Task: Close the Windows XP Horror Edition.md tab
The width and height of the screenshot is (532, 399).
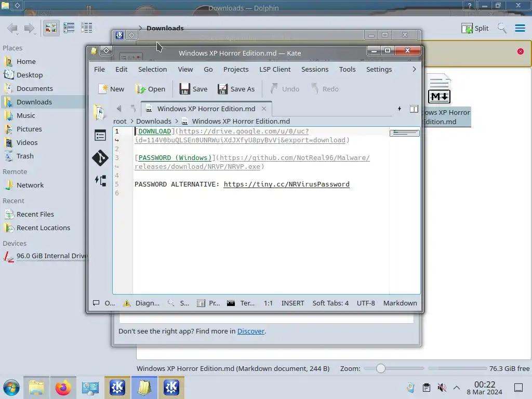Action: point(264,109)
